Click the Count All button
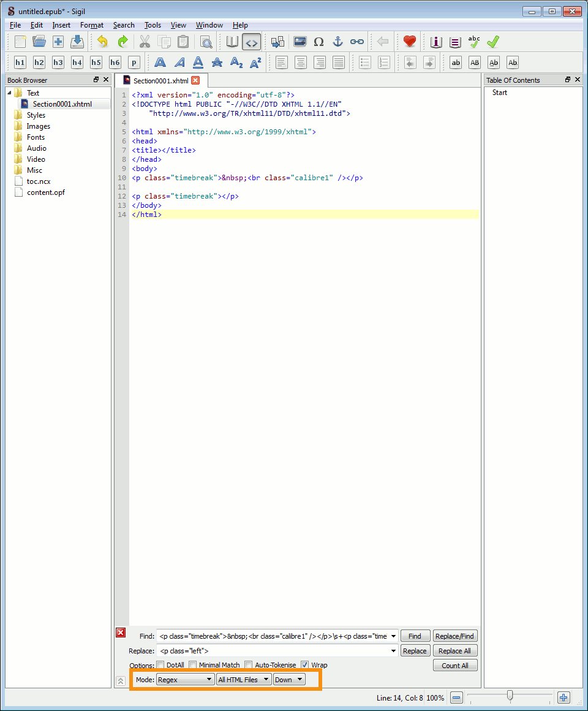The image size is (588, 711). 454,666
